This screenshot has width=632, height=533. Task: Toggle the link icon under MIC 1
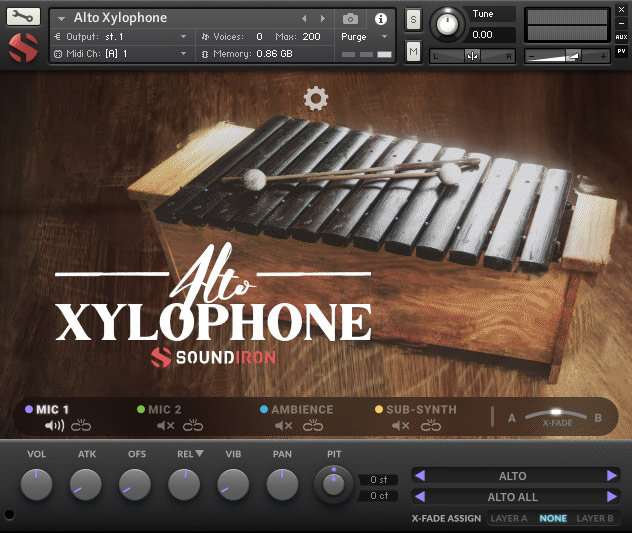(x=81, y=425)
